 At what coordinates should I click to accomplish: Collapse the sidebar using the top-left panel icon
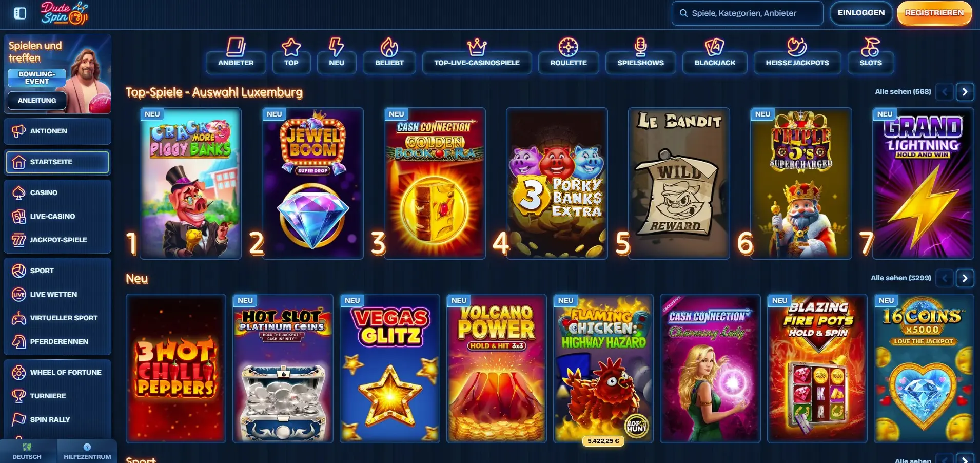20,13
